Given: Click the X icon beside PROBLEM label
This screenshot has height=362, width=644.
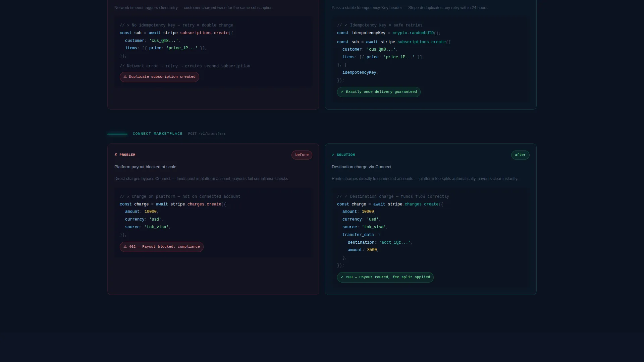Looking at the screenshot, I should 116,155.
